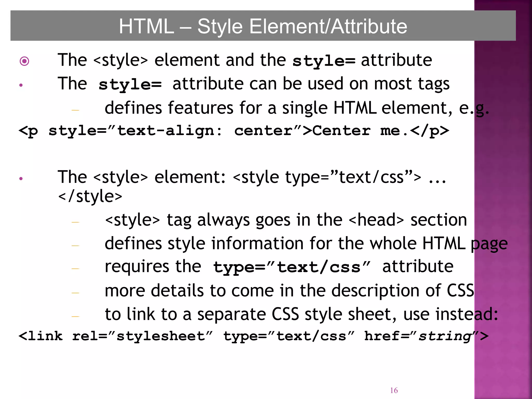This screenshot has width=532, height=399.
Task: Click 'to link to a separate CSS style sheet, use instead:'
Action: click(x=301, y=314)
